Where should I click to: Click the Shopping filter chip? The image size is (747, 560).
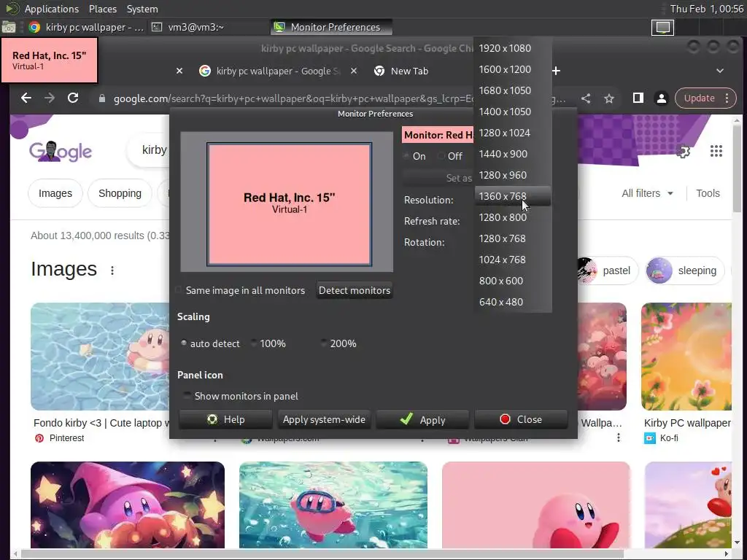pyautogui.click(x=120, y=193)
